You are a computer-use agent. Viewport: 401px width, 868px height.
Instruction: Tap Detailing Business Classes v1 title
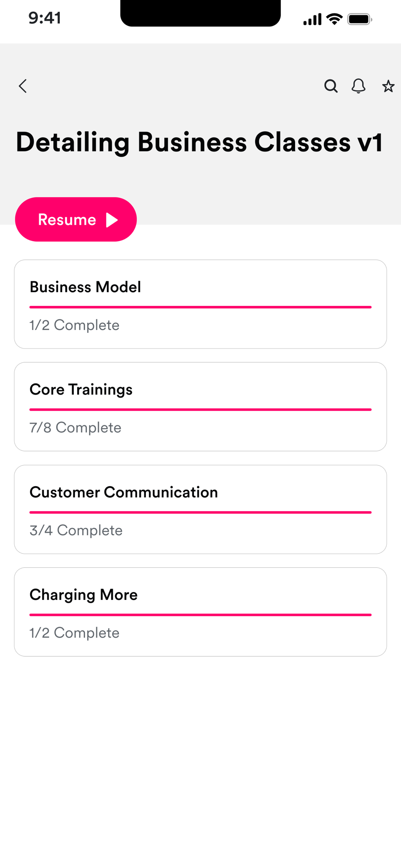point(199,142)
